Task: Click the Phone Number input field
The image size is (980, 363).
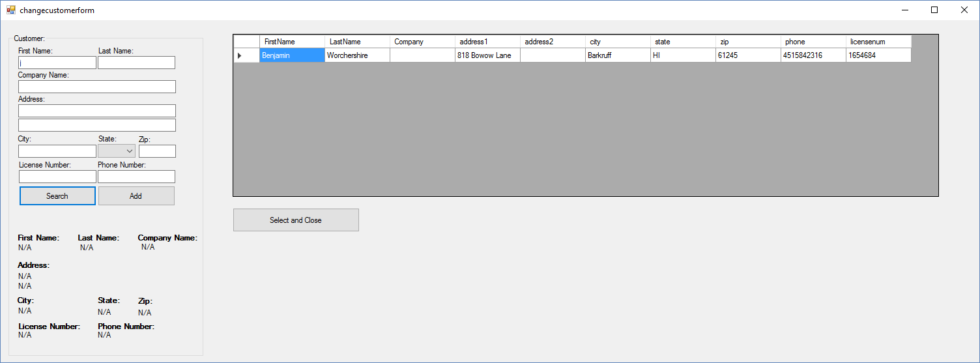Action: pos(136,177)
